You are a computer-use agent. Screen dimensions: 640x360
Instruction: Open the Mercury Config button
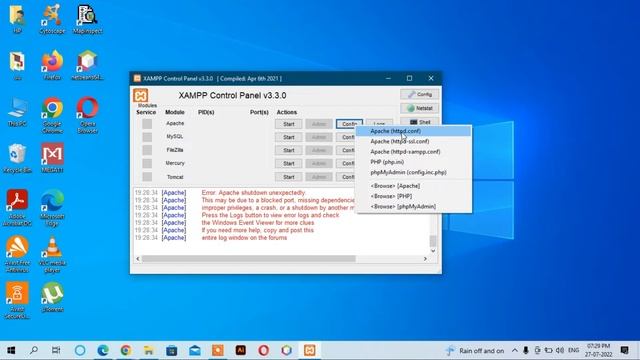pos(346,164)
